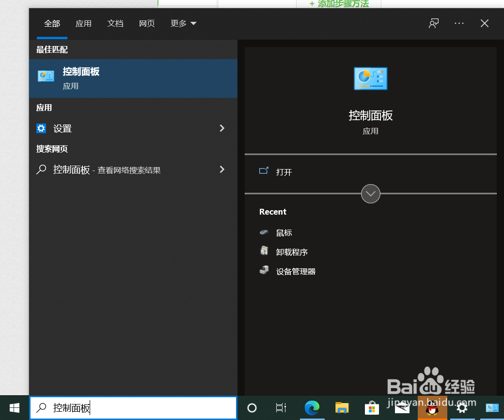Viewport: 504px width, 420px height.
Task: Open Microsoft Store from the taskbar
Action: tap(372, 408)
